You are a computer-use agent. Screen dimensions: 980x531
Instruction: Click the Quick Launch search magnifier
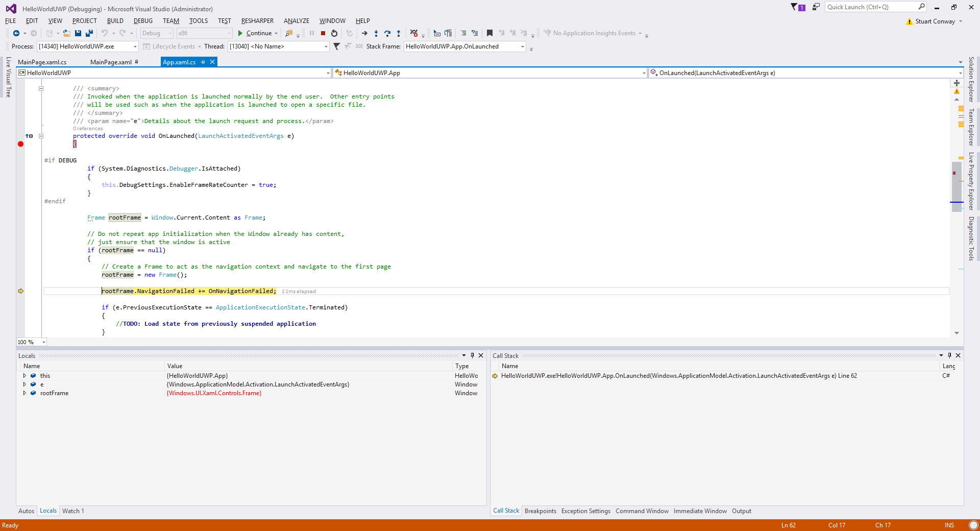pos(921,7)
